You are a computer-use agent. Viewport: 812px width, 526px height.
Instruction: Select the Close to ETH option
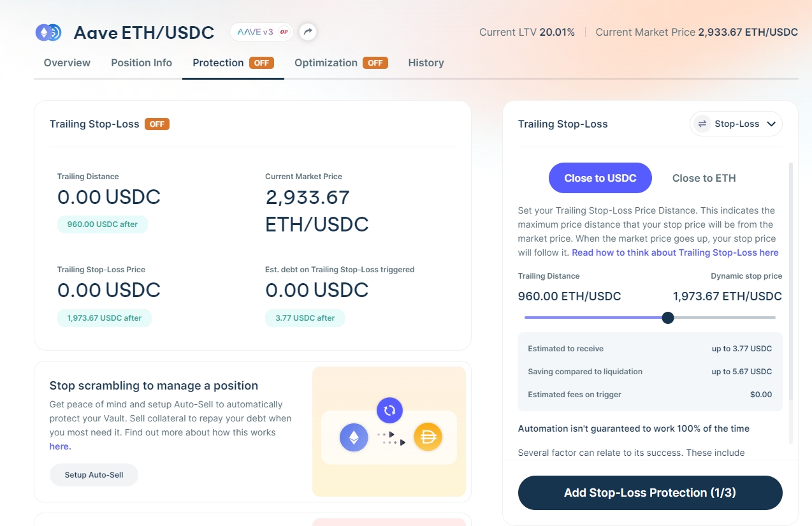click(x=704, y=178)
